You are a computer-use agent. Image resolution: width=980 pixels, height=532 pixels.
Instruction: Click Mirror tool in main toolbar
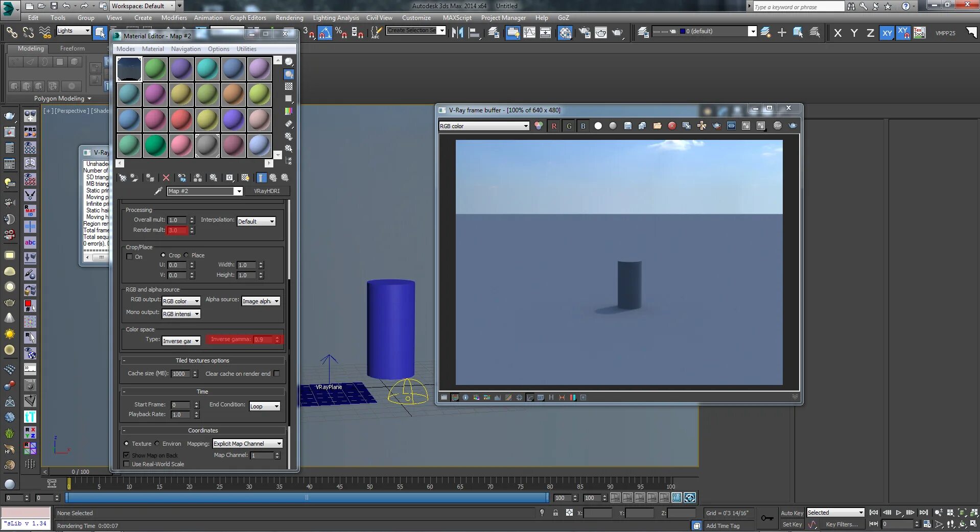pyautogui.click(x=457, y=33)
